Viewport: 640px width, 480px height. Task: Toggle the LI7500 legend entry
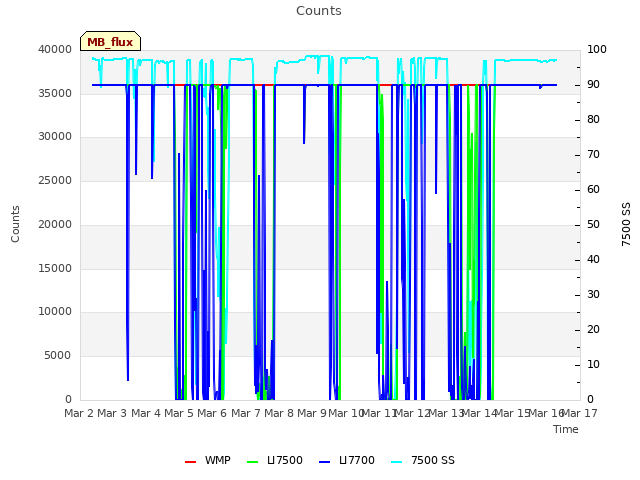coord(275,460)
